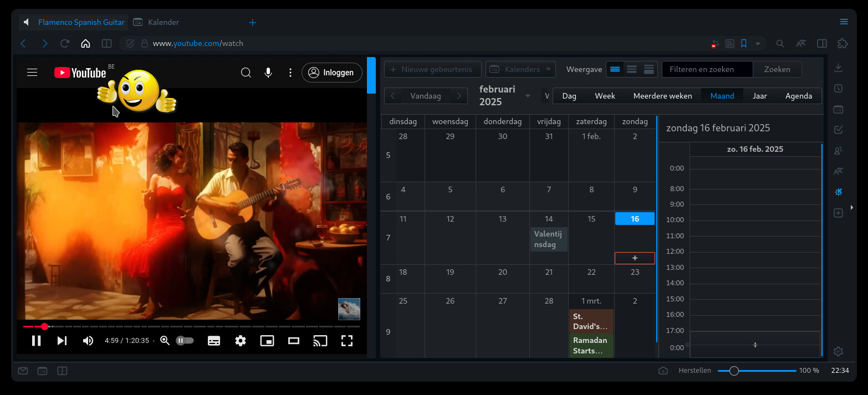Switch to the Week calendar view

605,96
